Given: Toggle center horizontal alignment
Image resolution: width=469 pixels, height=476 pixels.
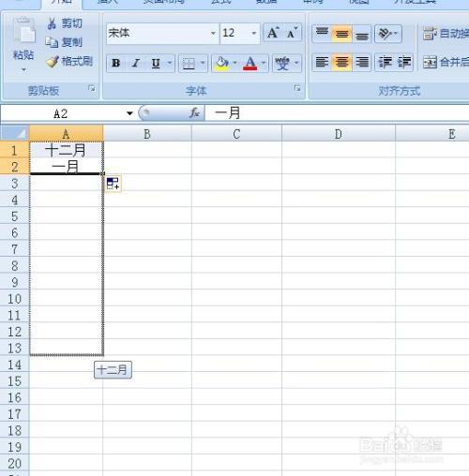Looking at the screenshot, I should tap(341, 62).
